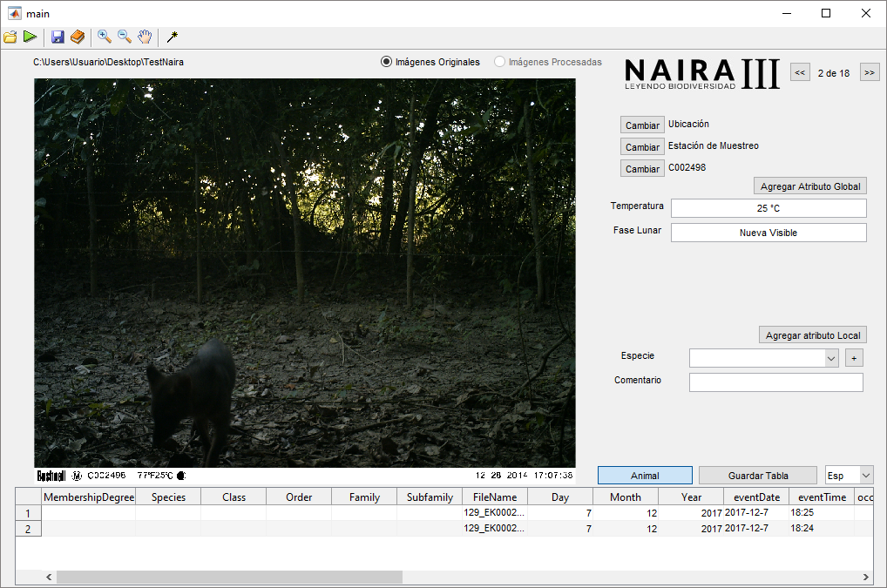The height and width of the screenshot is (588, 887).
Task: Select row 1 header in the table
Action: tap(28, 513)
